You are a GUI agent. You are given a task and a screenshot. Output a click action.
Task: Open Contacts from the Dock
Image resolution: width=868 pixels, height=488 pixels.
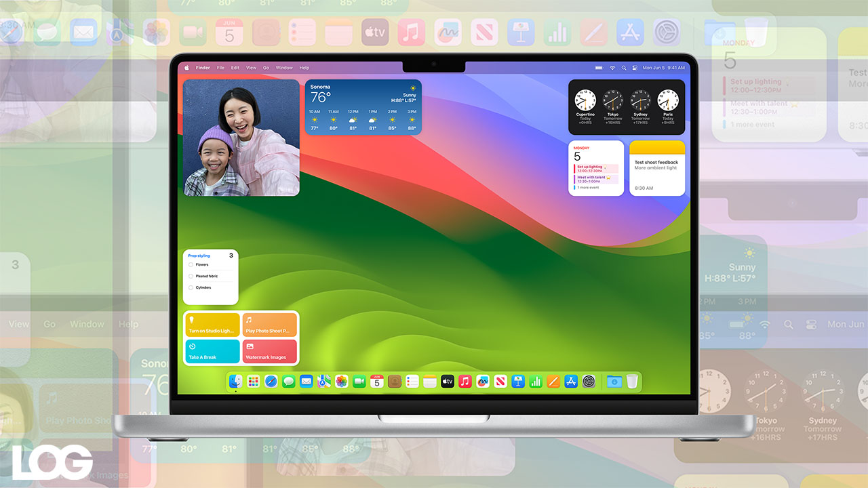tap(394, 382)
